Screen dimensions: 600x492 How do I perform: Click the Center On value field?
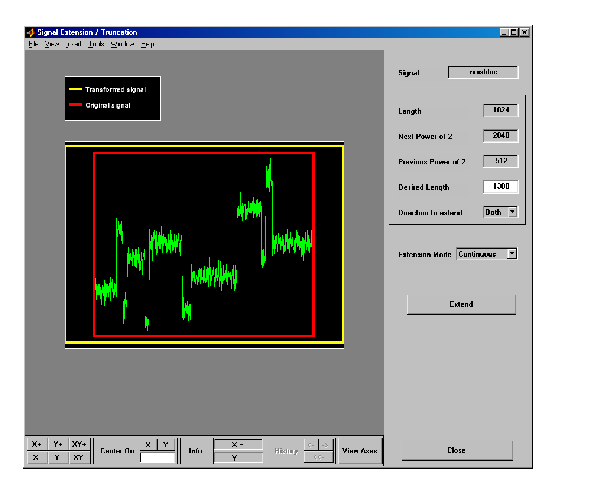tap(157, 458)
